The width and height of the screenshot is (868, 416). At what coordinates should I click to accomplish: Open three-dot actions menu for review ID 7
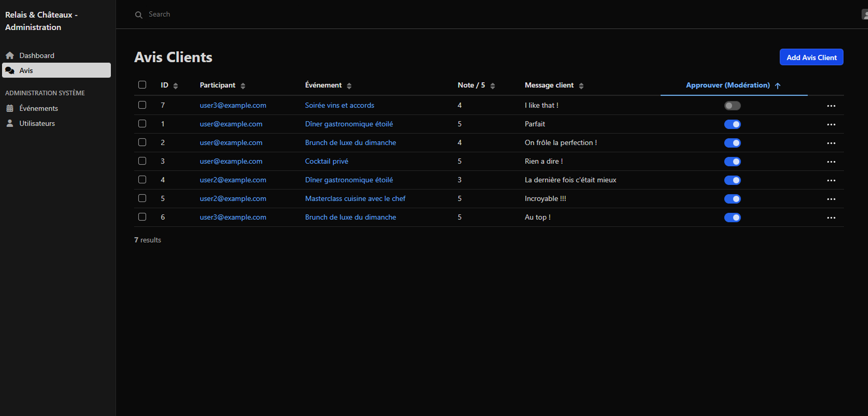pyautogui.click(x=831, y=106)
